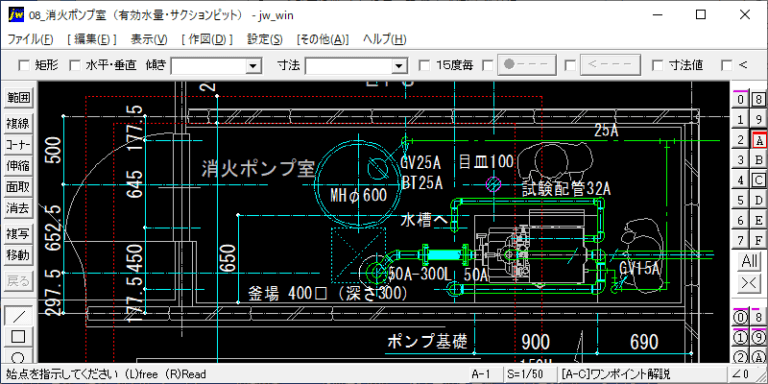The height and width of the screenshot is (384, 768).
Task: Click the 戻る undo button
Action: 18,281
